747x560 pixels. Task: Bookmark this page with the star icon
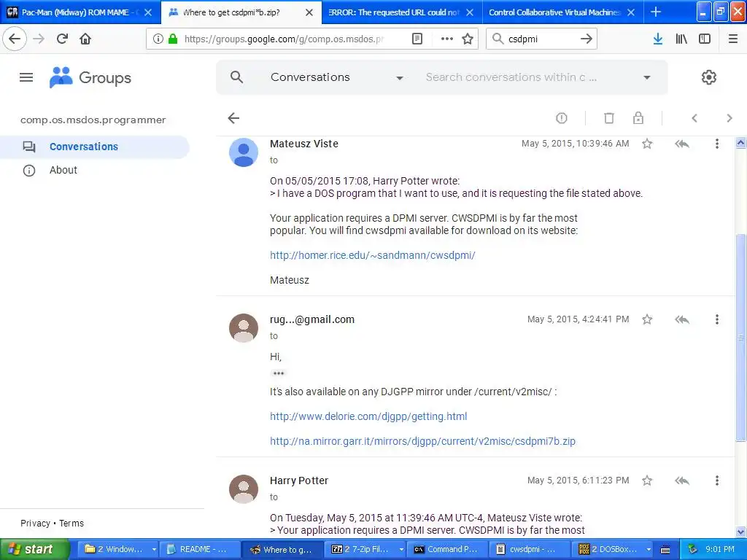click(x=468, y=39)
